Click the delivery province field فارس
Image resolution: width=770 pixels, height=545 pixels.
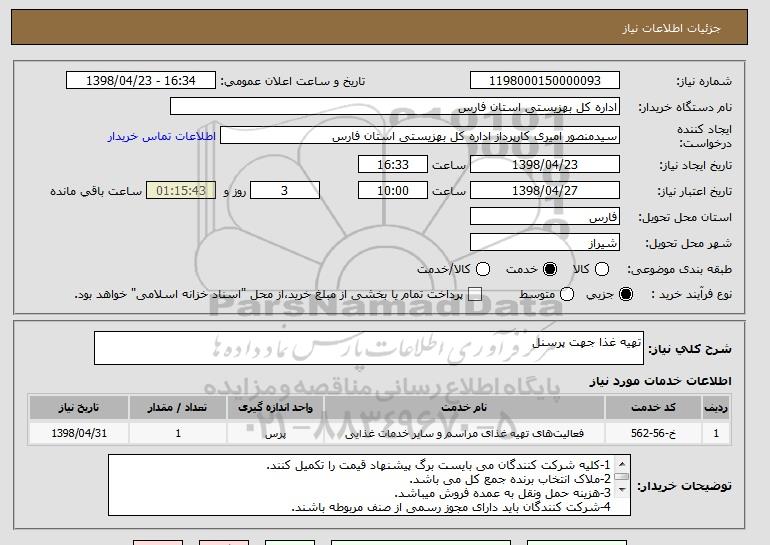(545, 217)
